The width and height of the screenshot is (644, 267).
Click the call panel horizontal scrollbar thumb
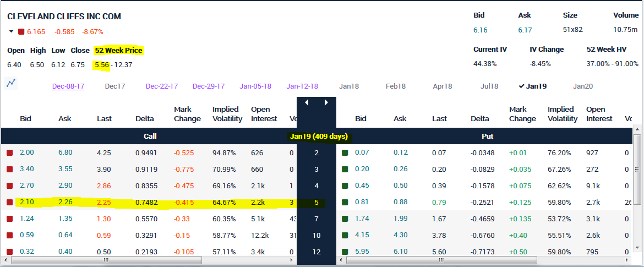(x=106, y=260)
